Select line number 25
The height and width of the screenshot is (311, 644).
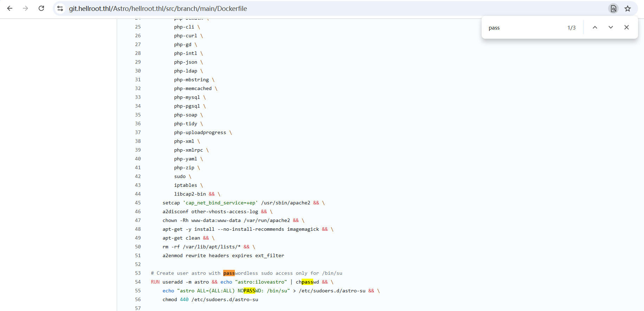[x=138, y=27]
